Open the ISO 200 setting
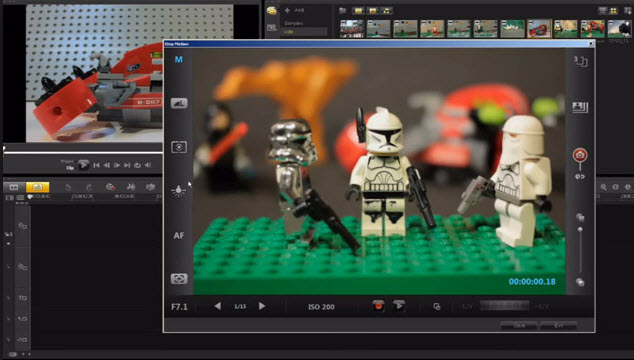The width and height of the screenshot is (634, 360). coord(321,307)
